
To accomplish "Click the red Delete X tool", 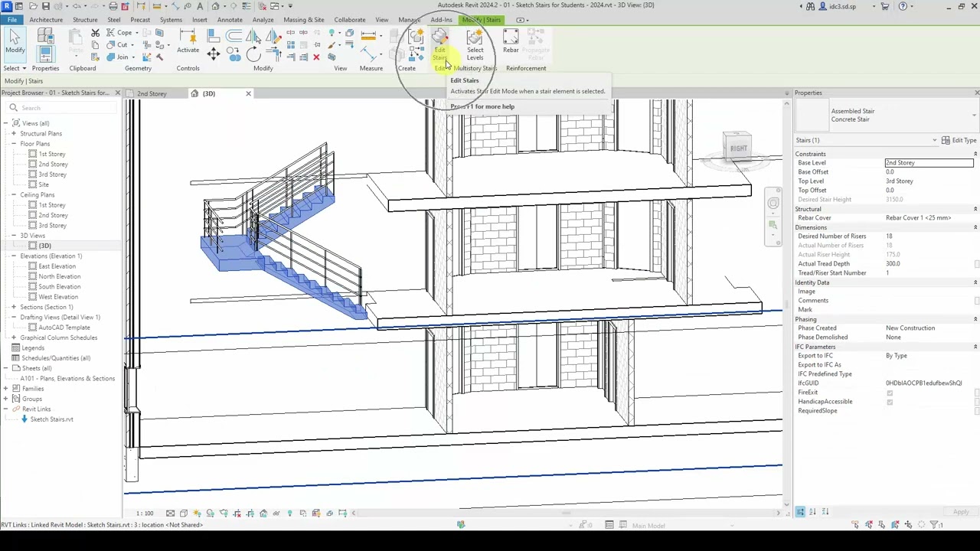I will pos(316,57).
